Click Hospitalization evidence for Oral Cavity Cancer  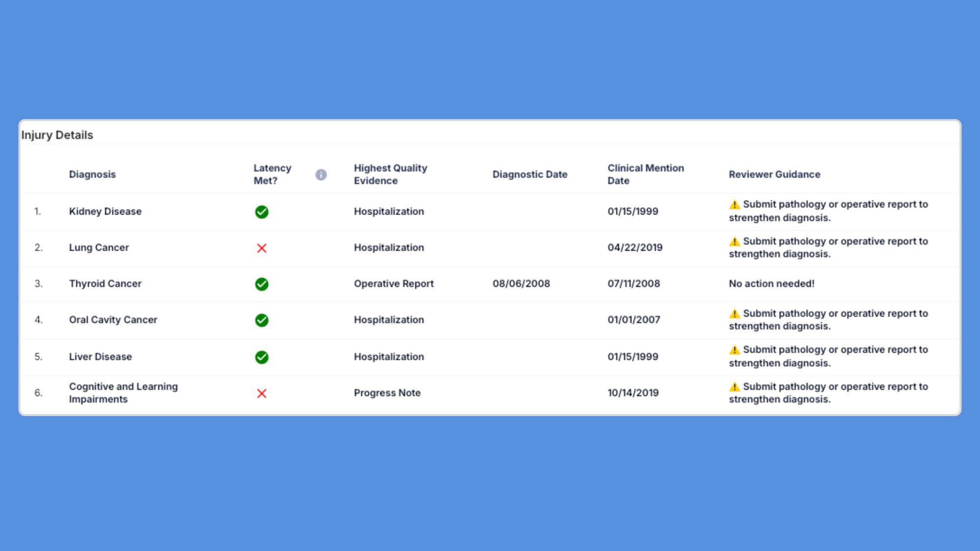tap(389, 319)
